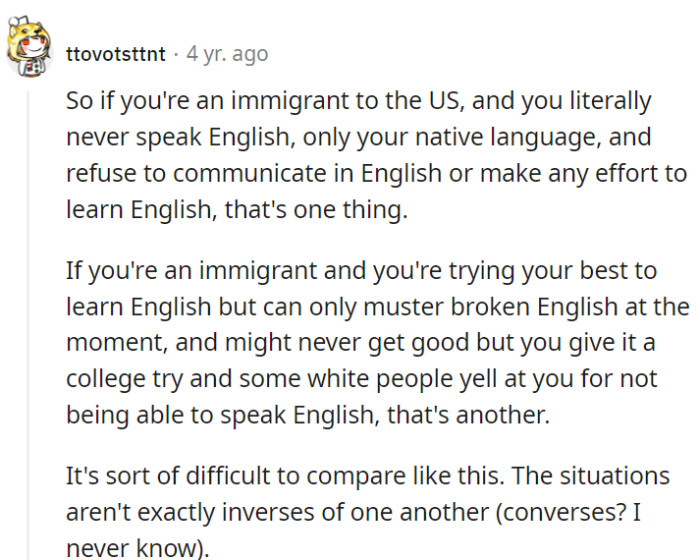Collapse the comment using the vertical thread line
Image resolution: width=700 pixels, height=560 pixels.
click(x=28, y=325)
